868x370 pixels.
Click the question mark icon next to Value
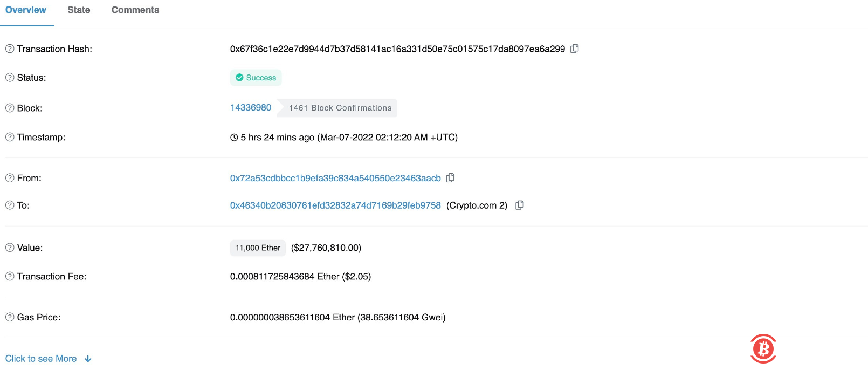(x=9, y=248)
